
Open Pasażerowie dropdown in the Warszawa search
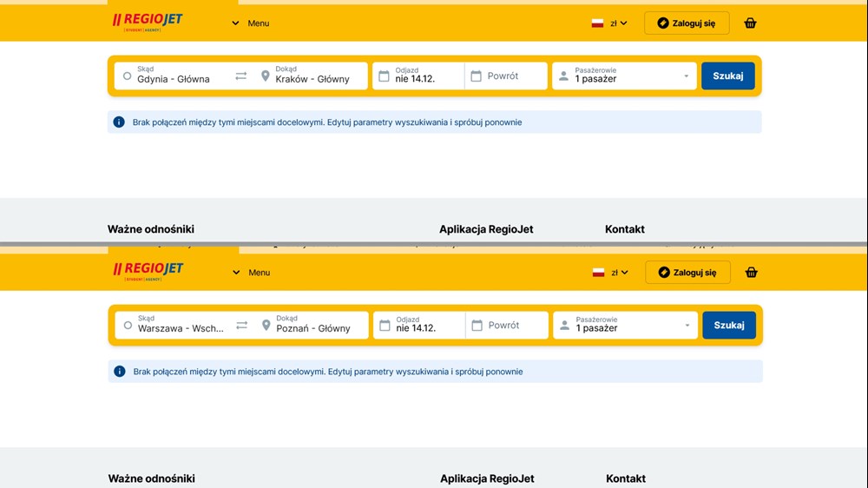[x=626, y=326]
